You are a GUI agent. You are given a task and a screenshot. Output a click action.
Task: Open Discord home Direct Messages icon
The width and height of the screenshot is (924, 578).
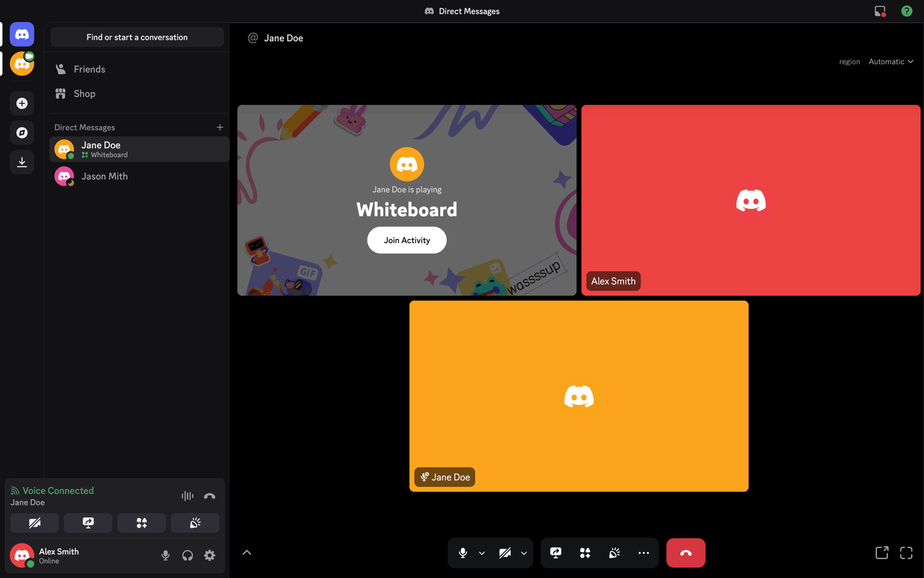pos(22,34)
